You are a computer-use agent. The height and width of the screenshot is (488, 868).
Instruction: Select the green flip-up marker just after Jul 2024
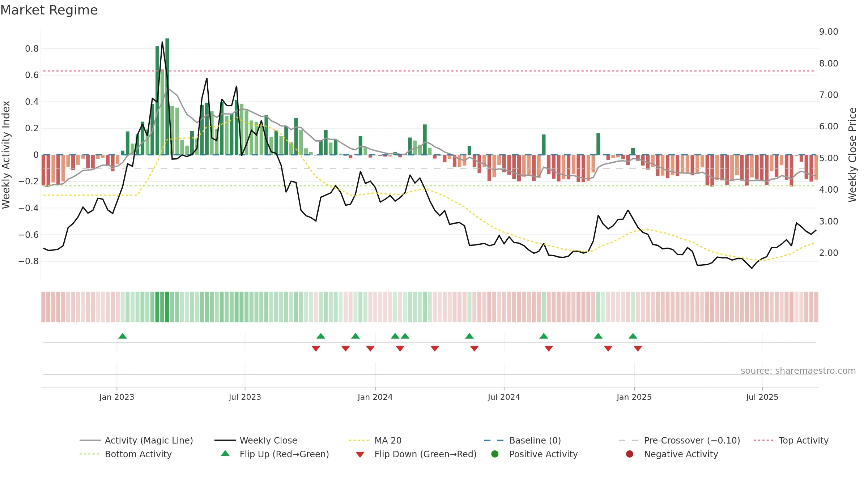pos(544,336)
